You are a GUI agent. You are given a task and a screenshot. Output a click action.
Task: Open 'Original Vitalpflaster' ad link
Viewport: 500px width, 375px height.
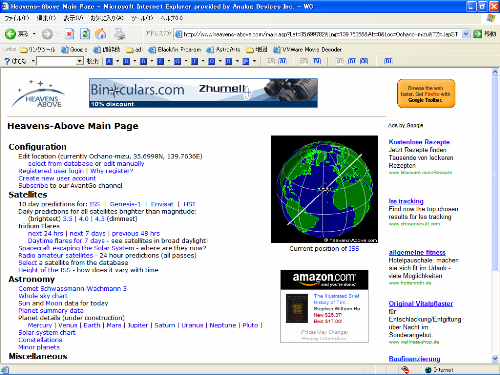[x=421, y=304]
